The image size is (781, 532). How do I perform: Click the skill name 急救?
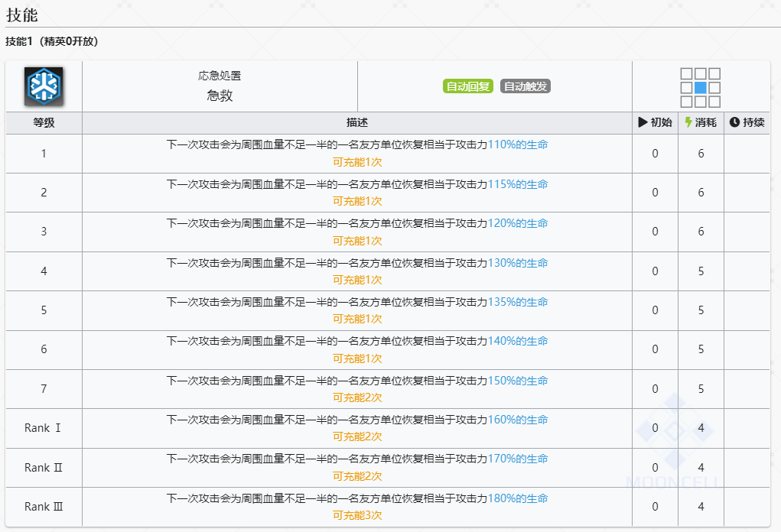click(220, 96)
